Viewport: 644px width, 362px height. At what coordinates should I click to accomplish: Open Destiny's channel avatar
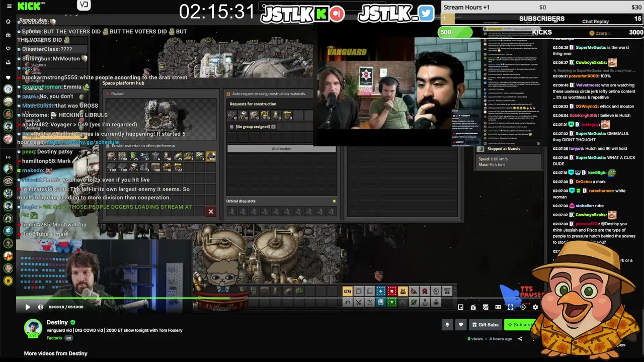pos(33,328)
